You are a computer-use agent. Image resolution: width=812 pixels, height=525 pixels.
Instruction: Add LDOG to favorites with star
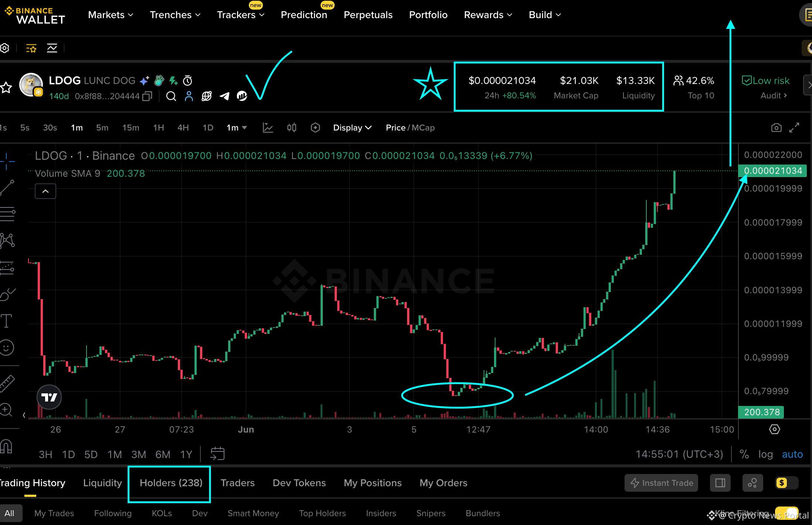(6, 88)
